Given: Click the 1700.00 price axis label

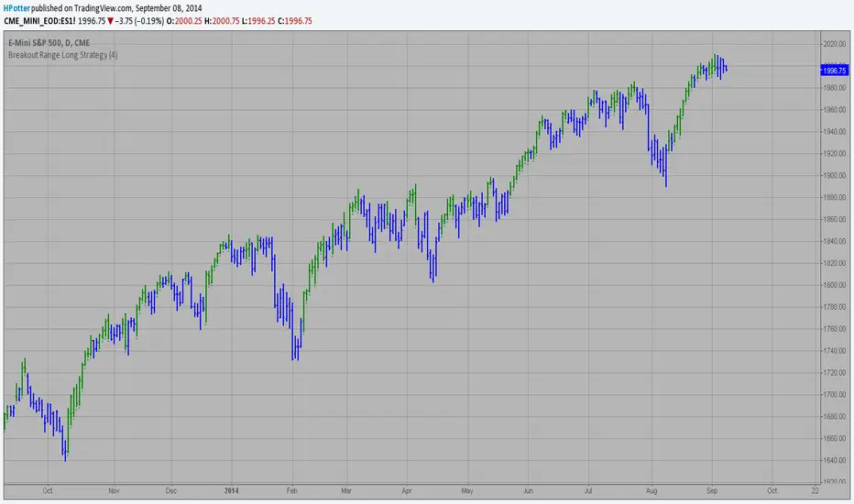Looking at the screenshot, I should click(835, 394).
